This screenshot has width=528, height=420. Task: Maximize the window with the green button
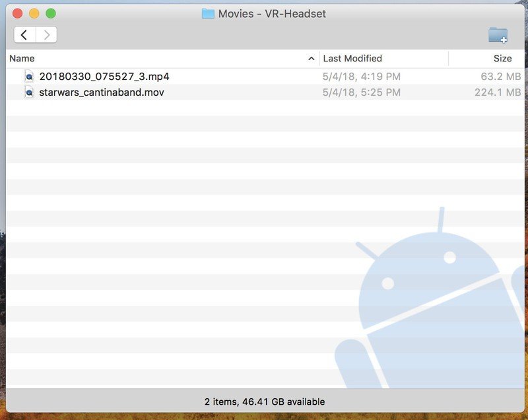click(x=51, y=14)
